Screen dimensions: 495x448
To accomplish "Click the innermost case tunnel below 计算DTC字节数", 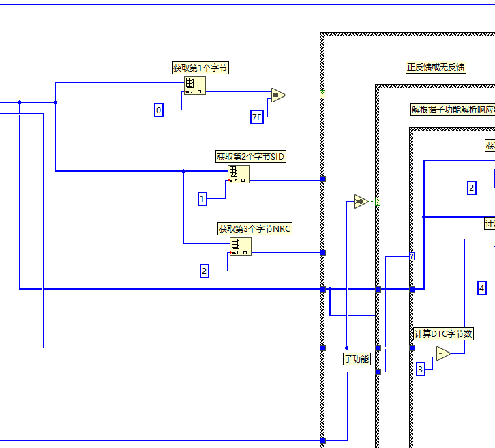I will pyautogui.click(x=412, y=348).
